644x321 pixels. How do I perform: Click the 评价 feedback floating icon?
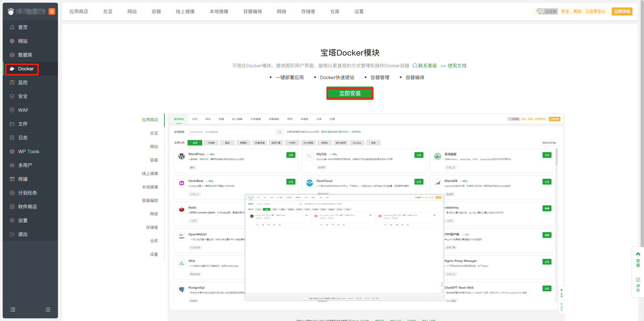[x=638, y=285]
